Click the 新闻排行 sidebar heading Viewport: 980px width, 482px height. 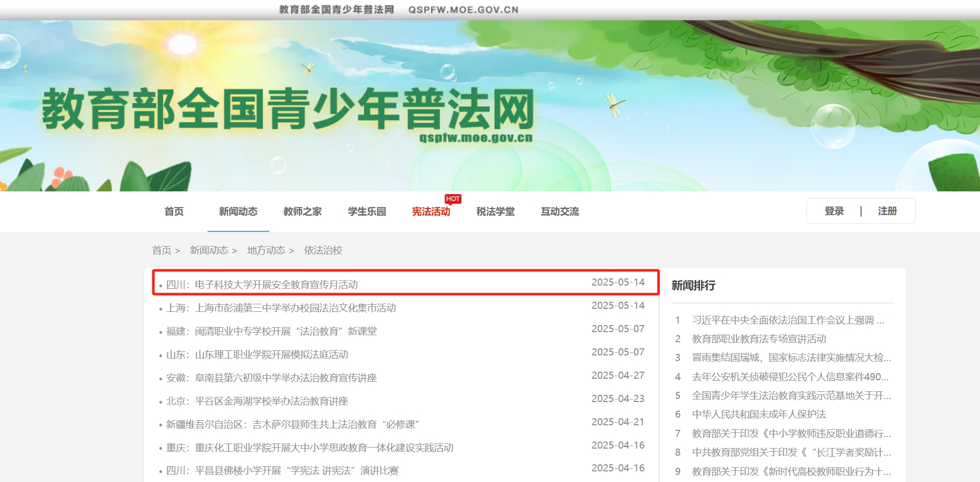point(693,286)
